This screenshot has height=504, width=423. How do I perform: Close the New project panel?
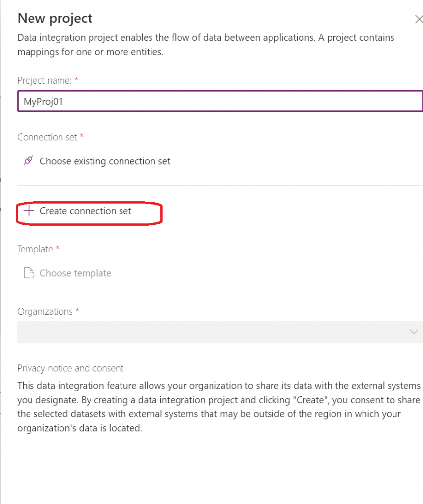419,19
